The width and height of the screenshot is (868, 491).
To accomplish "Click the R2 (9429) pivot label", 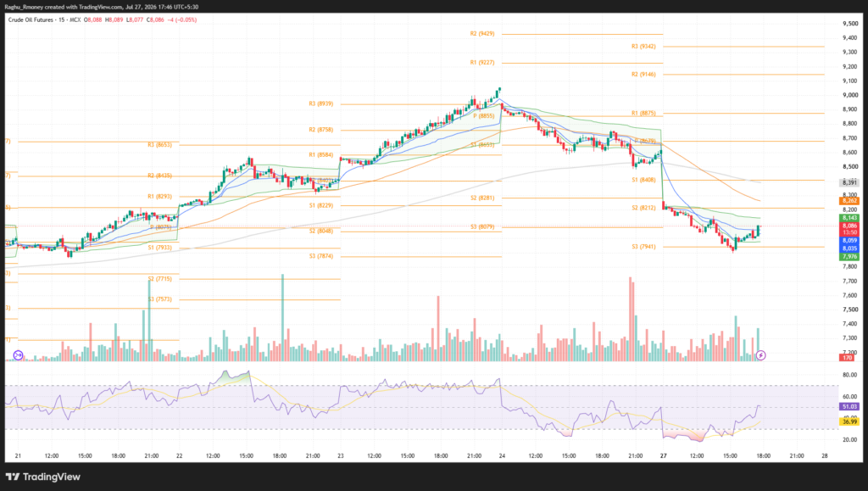I will [482, 34].
